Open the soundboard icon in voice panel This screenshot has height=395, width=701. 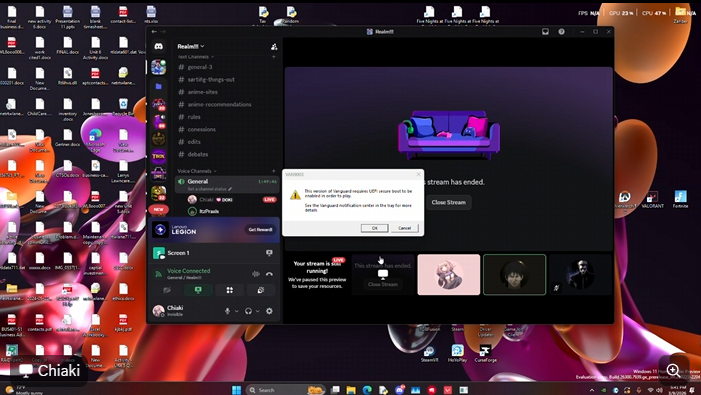(261, 290)
